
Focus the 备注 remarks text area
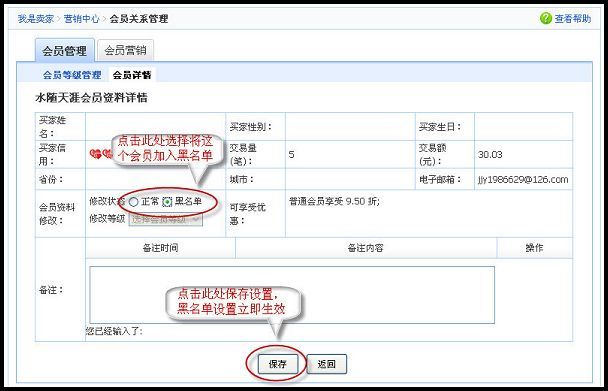point(292,295)
